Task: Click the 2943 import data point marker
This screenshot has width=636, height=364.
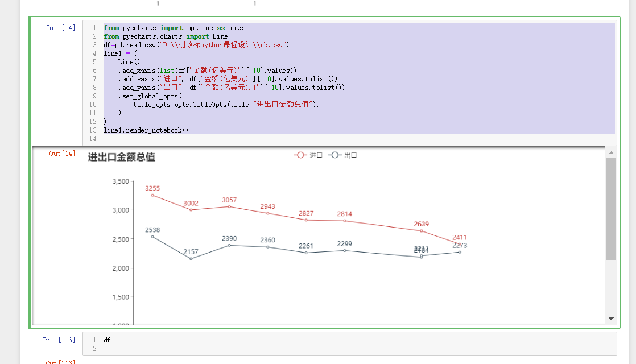Action: pos(268,213)
